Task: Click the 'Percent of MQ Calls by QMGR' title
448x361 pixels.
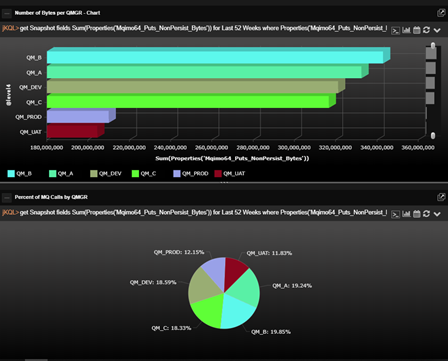Action: pyautogui.click(x=51, y=197)
